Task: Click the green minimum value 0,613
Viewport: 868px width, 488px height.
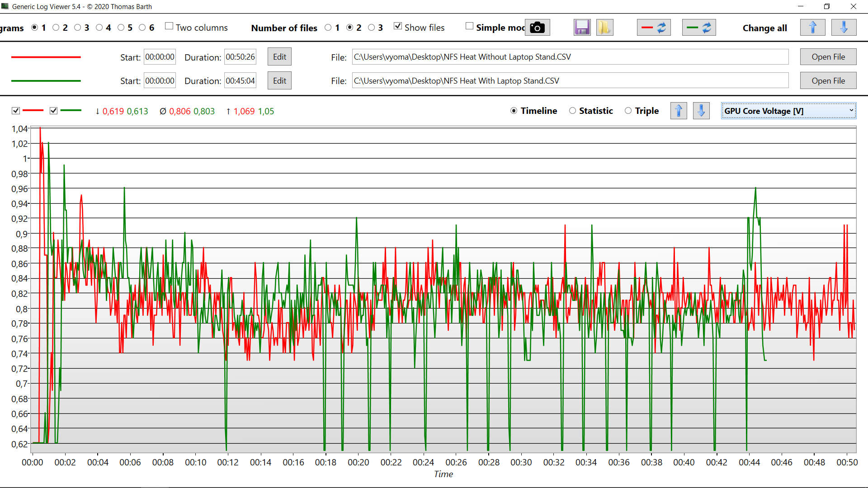Action: pyautogui.click(x=137, y=111)
